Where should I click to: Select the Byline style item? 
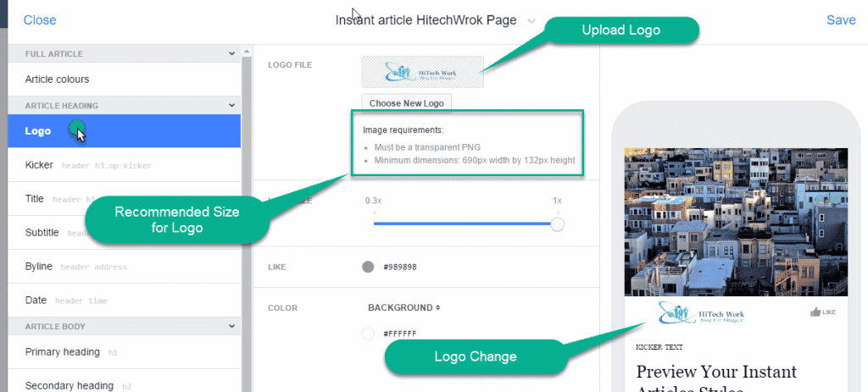point(125,267)
